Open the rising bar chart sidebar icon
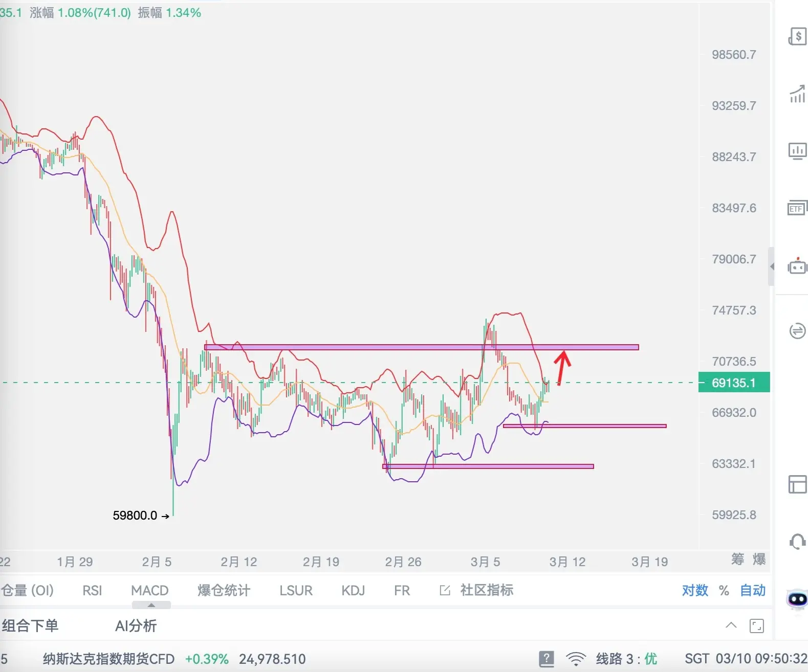Screen dimensions: 808x672 [797, 94]
